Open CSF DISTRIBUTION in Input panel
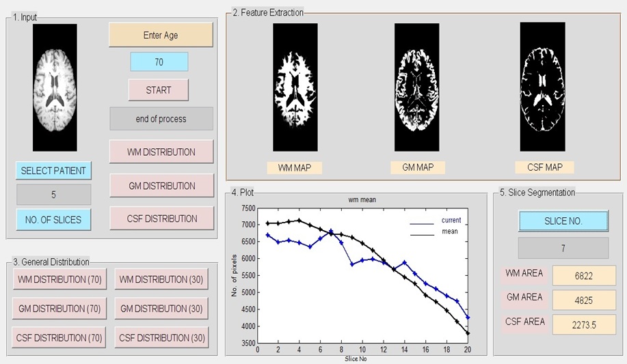 tap(161, 219)
